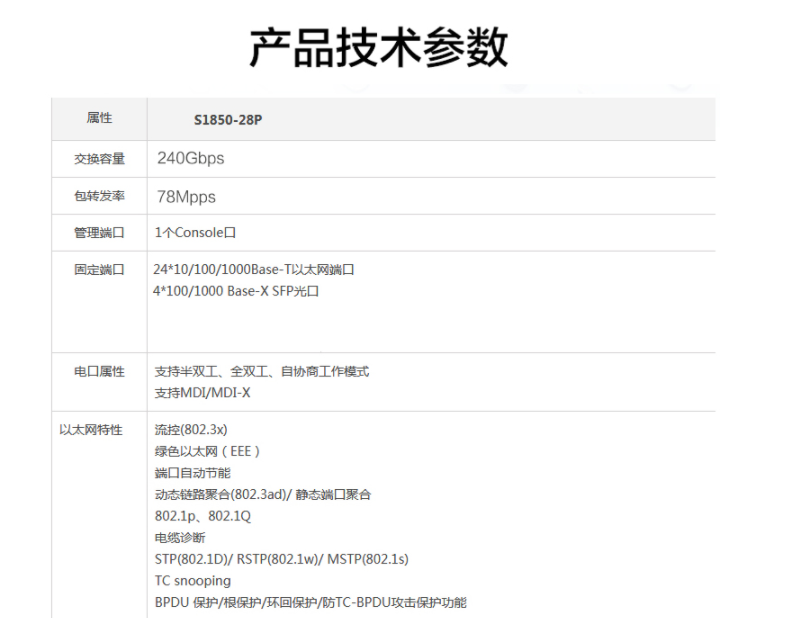This screenshot has width=804, height=618.
Task: Select the 电口属性 row label
Action: (x=99, y=372)
